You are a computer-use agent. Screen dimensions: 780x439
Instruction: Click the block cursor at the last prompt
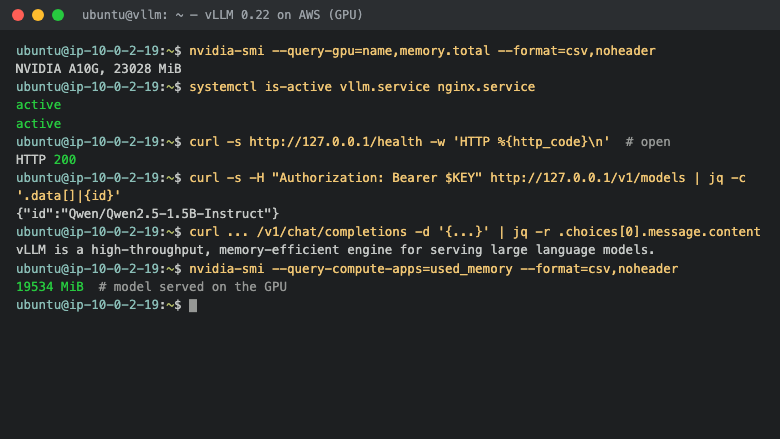point(193,305)
